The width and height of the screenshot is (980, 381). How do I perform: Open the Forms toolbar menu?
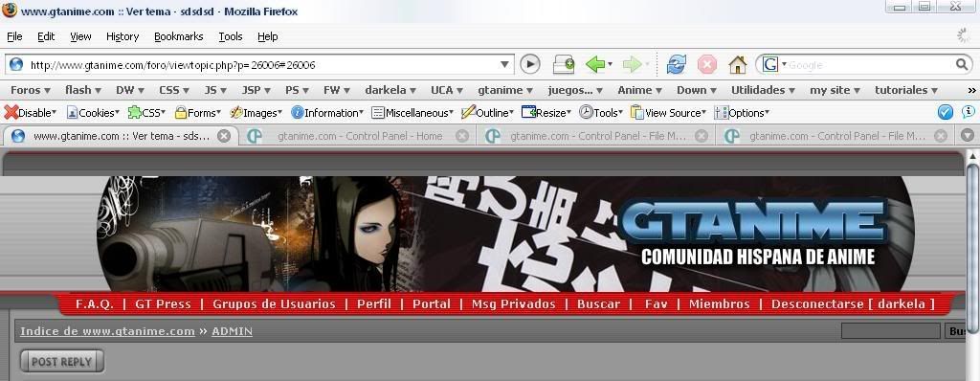197,113
